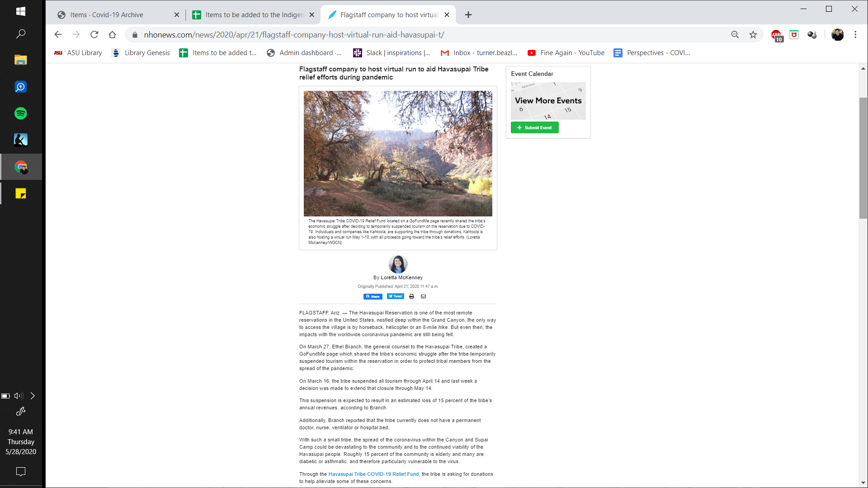This screenshot has height=488, width=868.
Task: Click the browser Reload page icon
Action: (94, 35)
